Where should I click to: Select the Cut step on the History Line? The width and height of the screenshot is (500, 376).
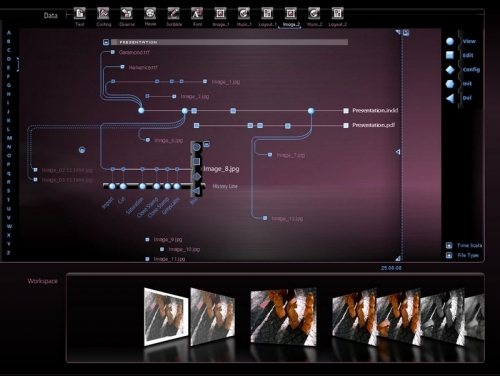[123, 186]
